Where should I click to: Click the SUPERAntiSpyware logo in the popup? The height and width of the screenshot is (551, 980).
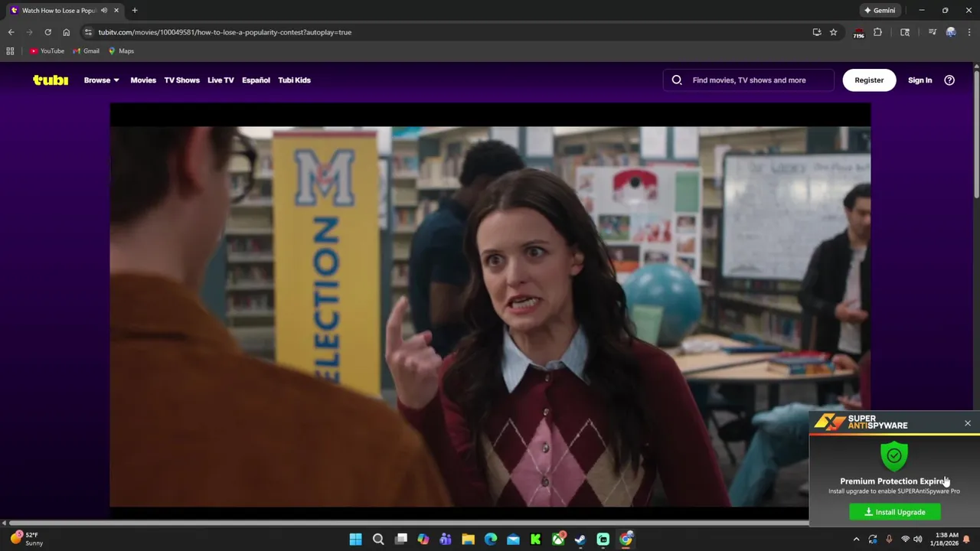(861, 422)
